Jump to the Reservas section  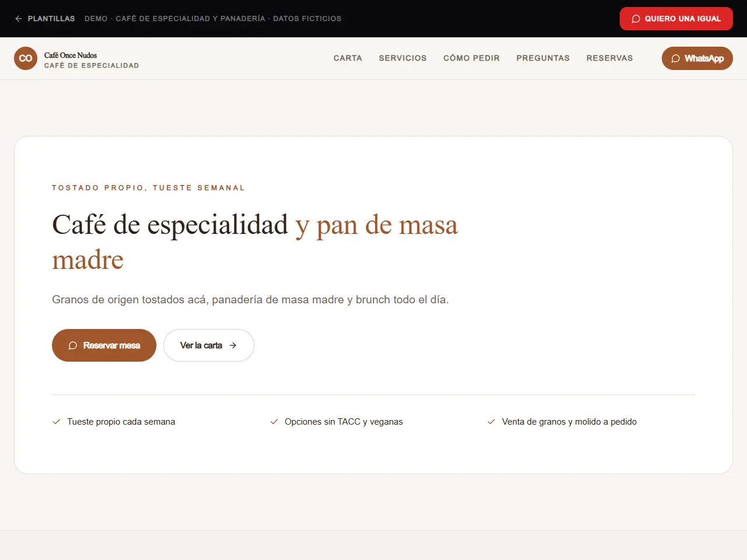[609, 58]
